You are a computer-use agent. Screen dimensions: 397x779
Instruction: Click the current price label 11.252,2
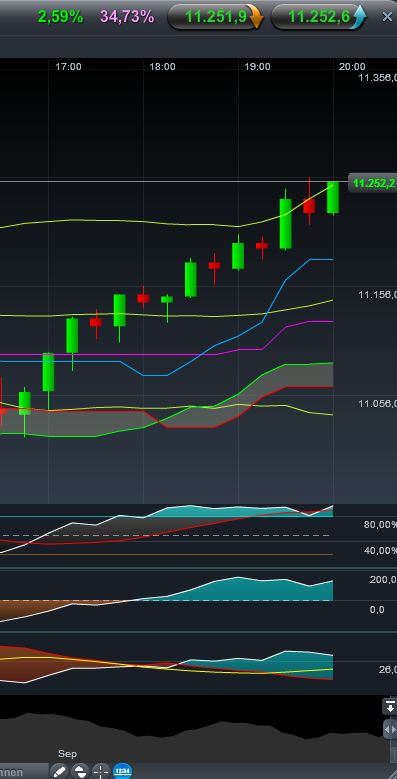click(x=373, y=183)
